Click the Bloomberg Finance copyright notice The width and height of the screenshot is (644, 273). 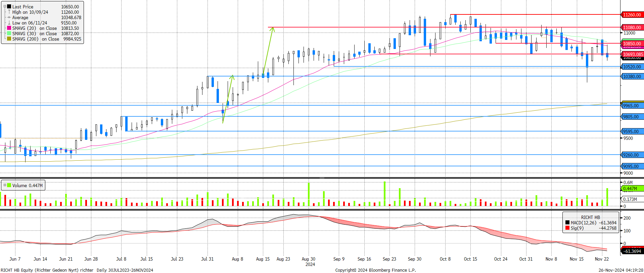(x=375, y=270)
